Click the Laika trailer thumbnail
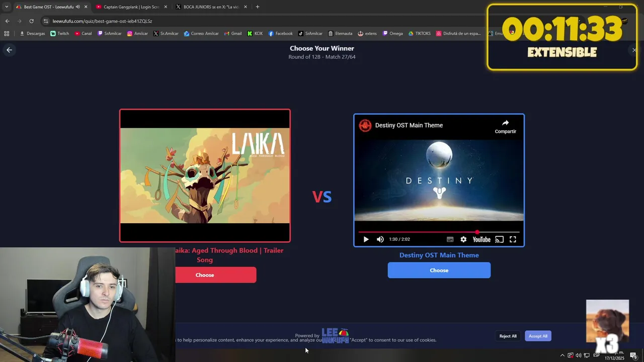 [205, 175]
